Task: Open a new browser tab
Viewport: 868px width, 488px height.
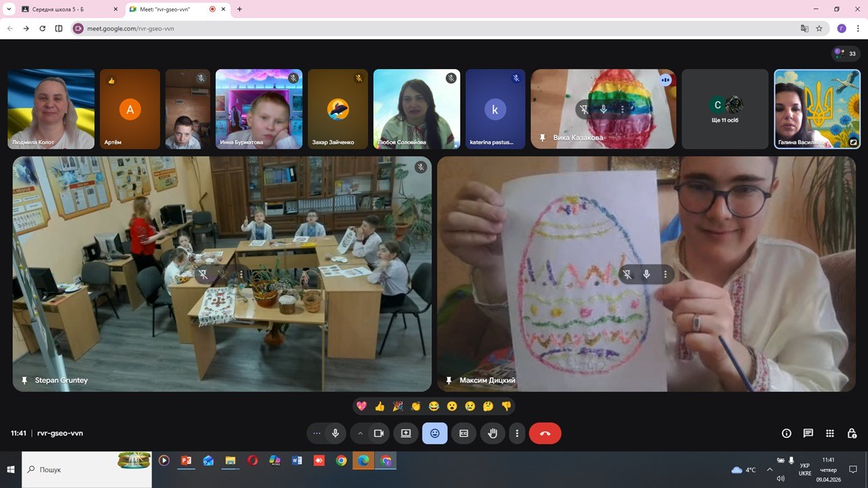Action: pos(239,9)
